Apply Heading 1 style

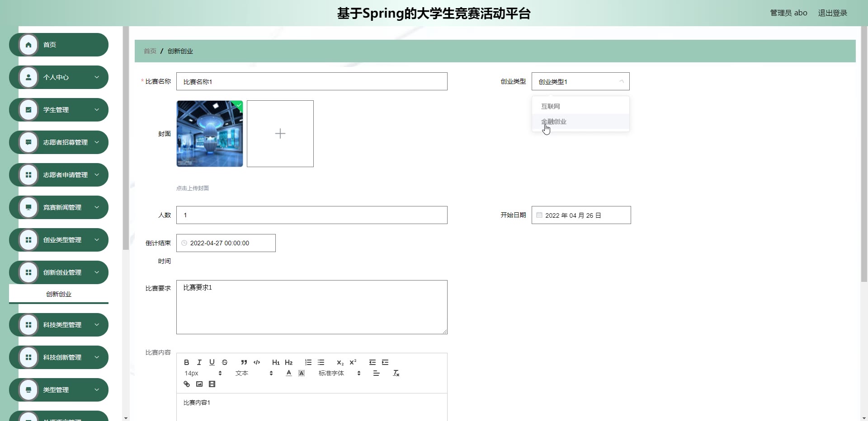[276, 362]
